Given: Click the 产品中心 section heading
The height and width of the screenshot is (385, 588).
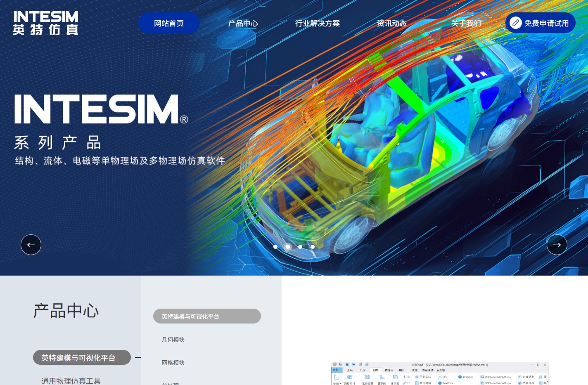Looking at the screenshot, I should [66, 310].
